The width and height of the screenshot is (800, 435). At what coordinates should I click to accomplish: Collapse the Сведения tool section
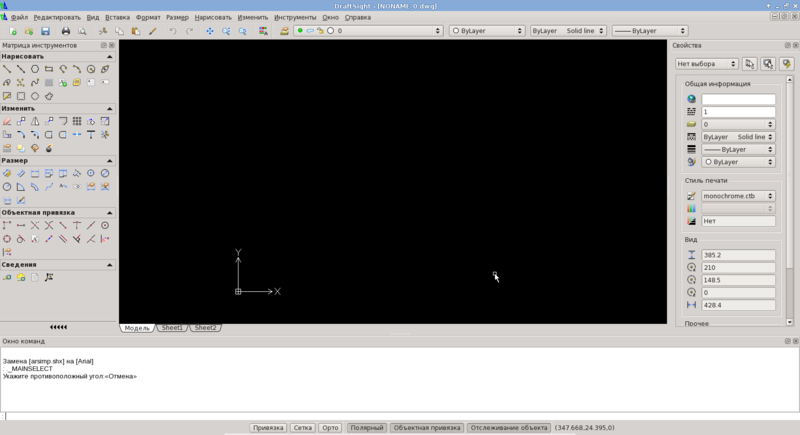pyautogui.click(x=110, y=265)
